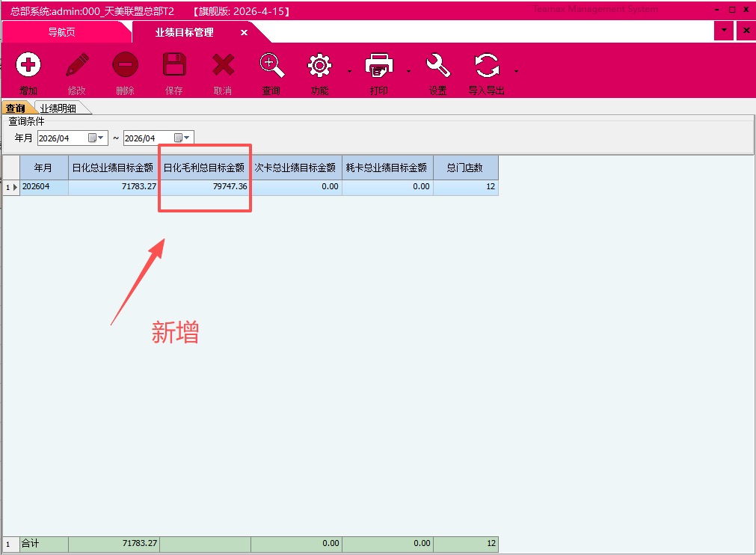Click the 修改 (Edit) pencil icon

click(77, 66)
